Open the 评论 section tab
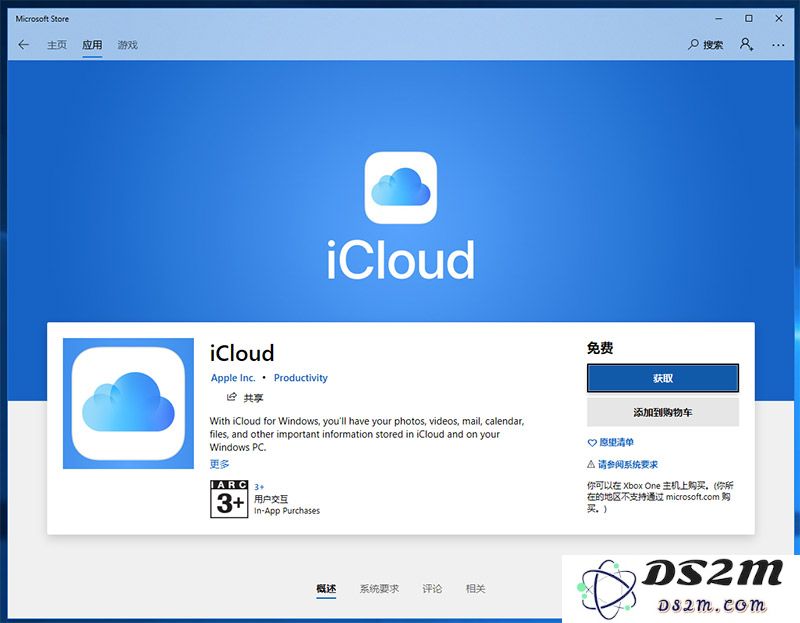The width and height of the screenshot is (800, 623). click(x=432, y=588)
